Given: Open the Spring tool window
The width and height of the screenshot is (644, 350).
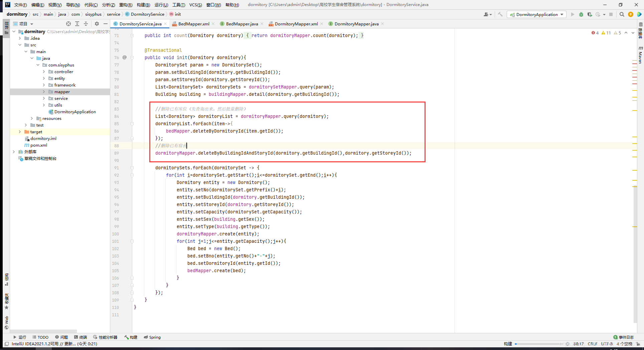Looking at the screenshot, I should click(x=152, y=337).
